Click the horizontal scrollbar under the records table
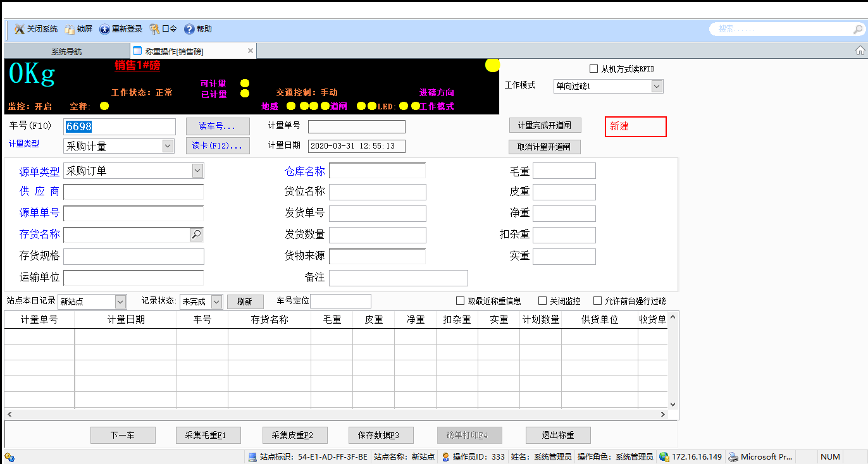 (335, 414)
